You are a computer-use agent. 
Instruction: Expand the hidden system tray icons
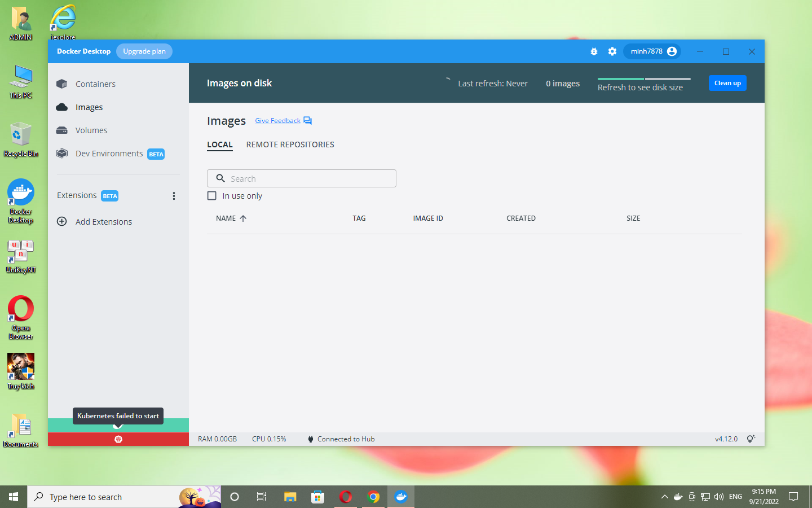(665, 497)
